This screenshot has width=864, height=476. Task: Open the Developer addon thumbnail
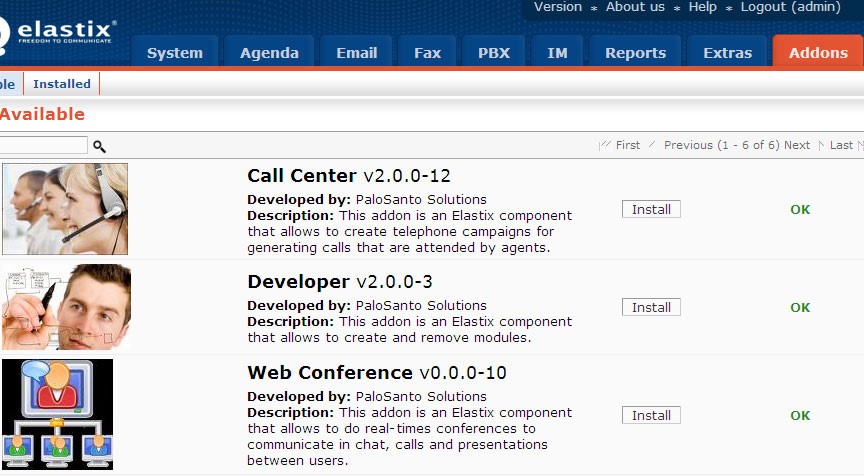(67, 307)
